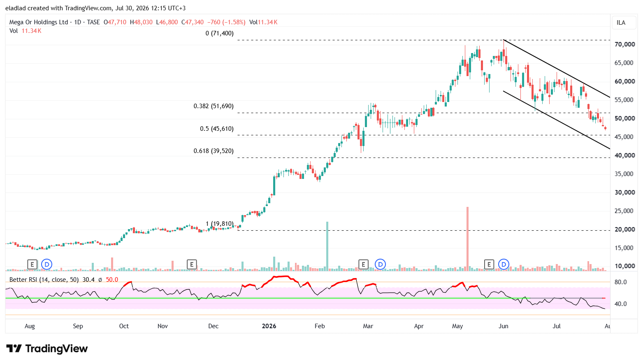This screenshot has width=643, height=364.
Task: Click the tall green volume bar in February
Action: (x=327, y=246)
